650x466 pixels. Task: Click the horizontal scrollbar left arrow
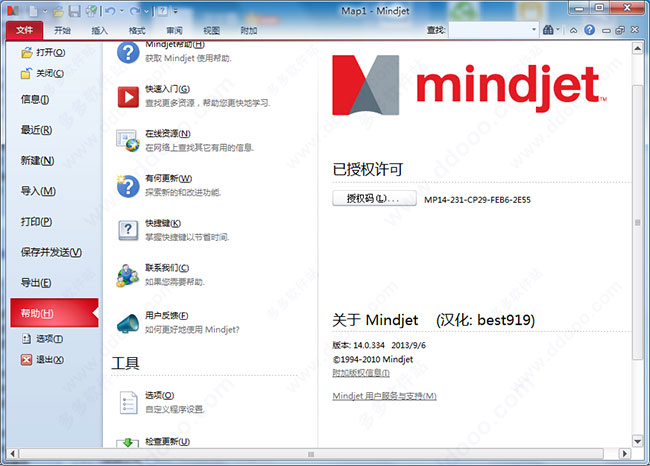[12, 454]
